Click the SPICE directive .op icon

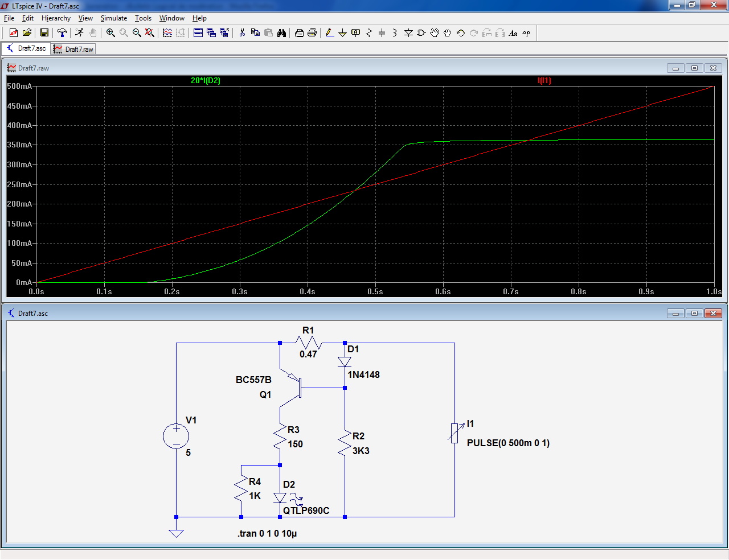pyautogui.click(x=526, y=33)
